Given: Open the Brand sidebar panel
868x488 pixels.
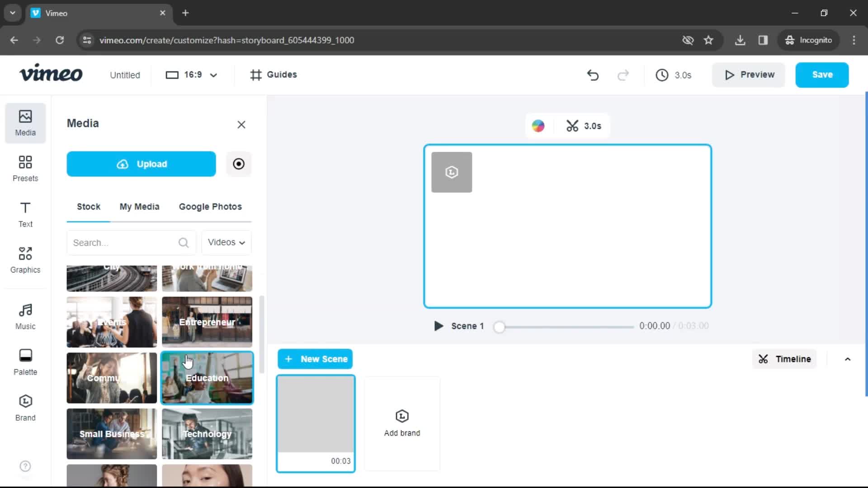Looking at the screenshot, I should (25, 408).
